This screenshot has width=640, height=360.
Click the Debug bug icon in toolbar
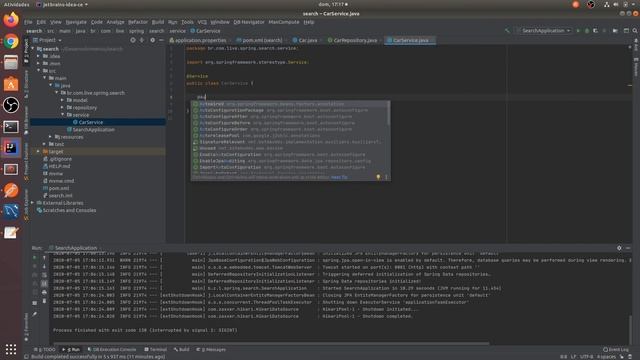(587, 31)
